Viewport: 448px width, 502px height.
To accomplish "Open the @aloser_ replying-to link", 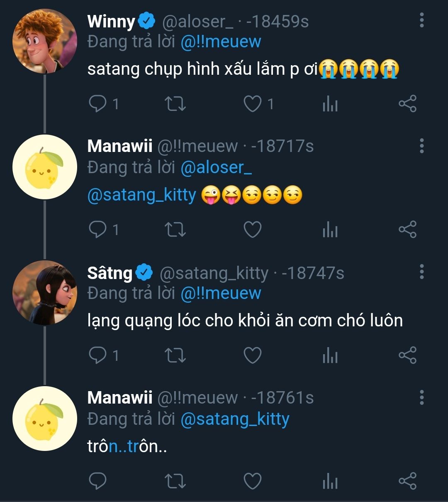I will [216, 167].
